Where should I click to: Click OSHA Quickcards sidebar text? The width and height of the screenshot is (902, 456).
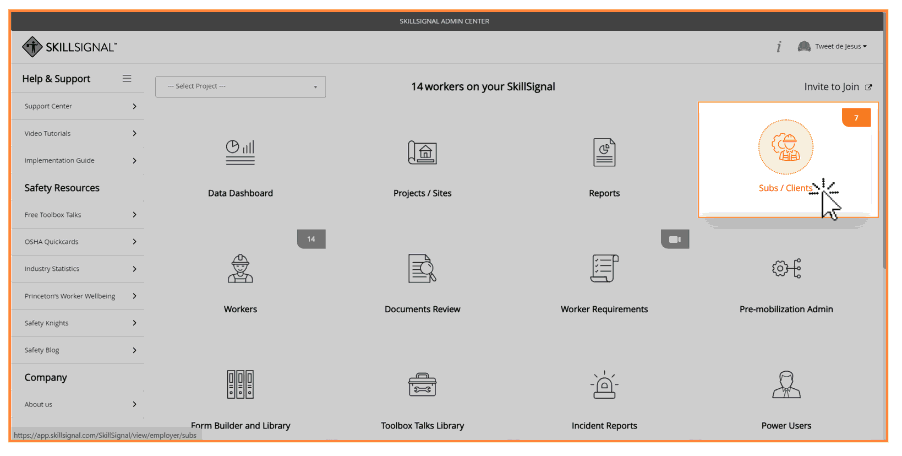click(x=51, y=242)
